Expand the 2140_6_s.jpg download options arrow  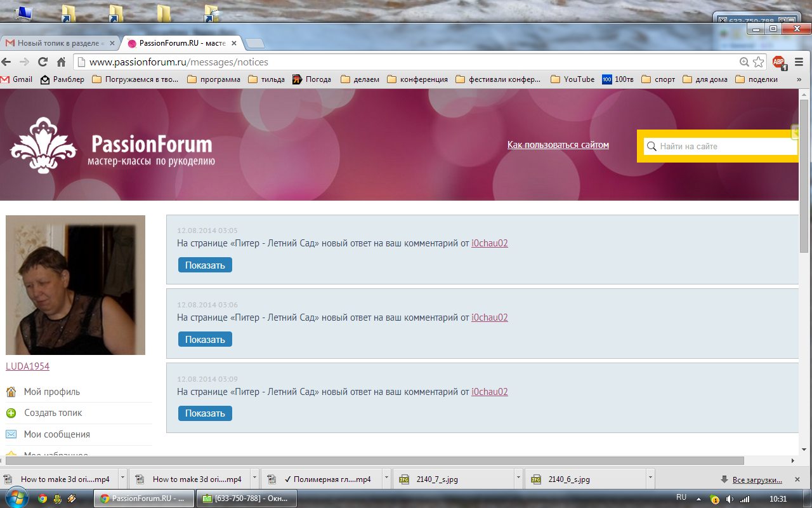pos(650,478)
